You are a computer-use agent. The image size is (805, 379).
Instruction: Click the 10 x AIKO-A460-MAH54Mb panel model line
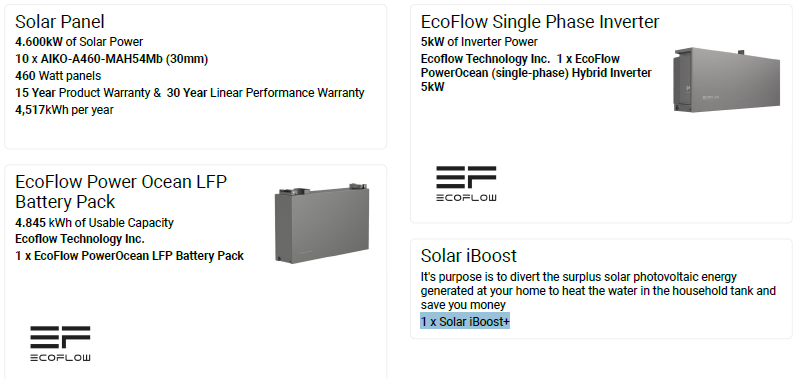pyautogui.click(x=111, y=59)
